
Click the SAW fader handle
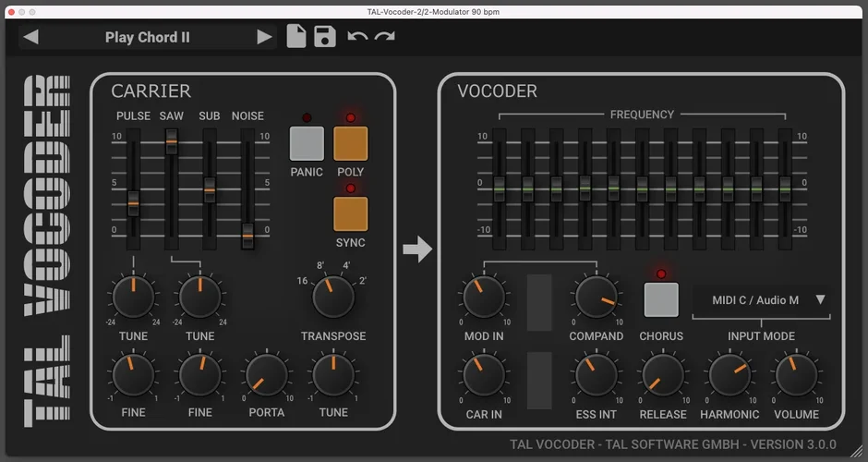coord(172,140)
